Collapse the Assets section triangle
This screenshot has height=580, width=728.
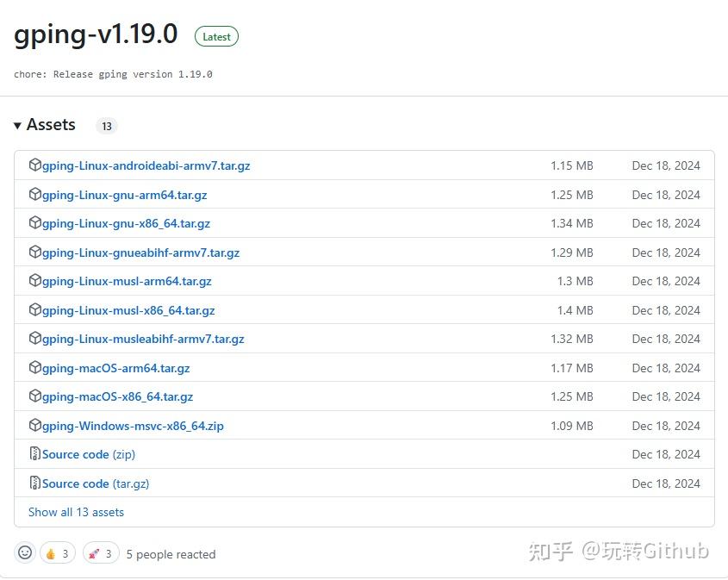pyautogui.click(x=17, y=125)
